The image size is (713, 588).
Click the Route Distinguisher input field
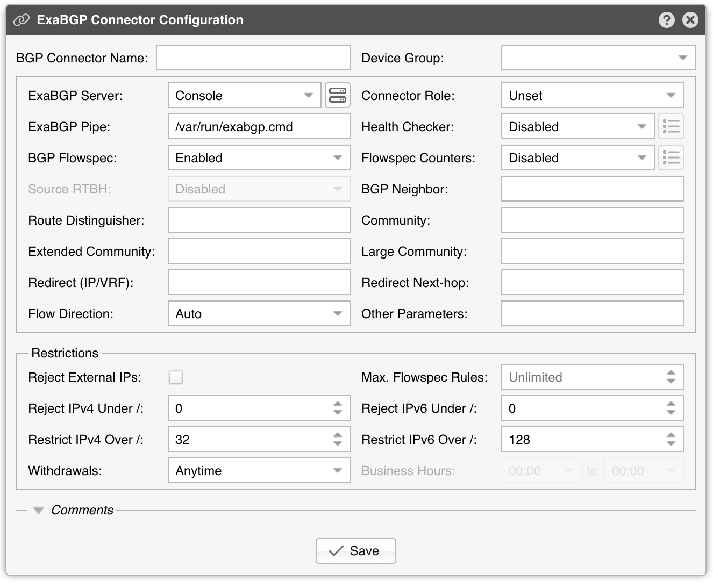(x=259, y=220)
